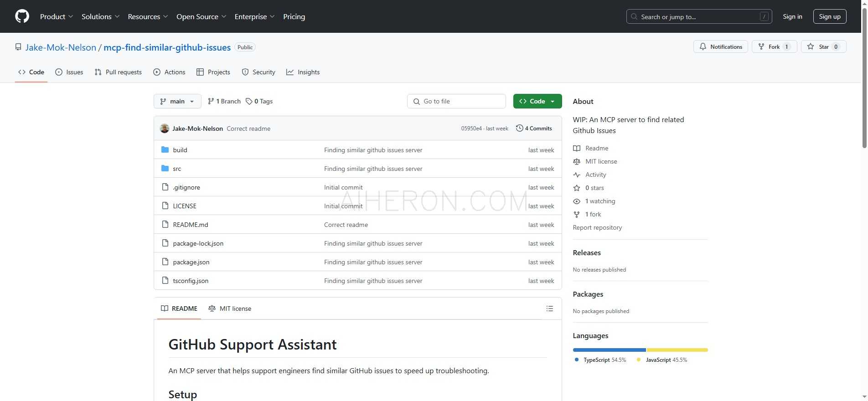
Task: Click the pulse icon next to Activity
Action: coord(577,175)
